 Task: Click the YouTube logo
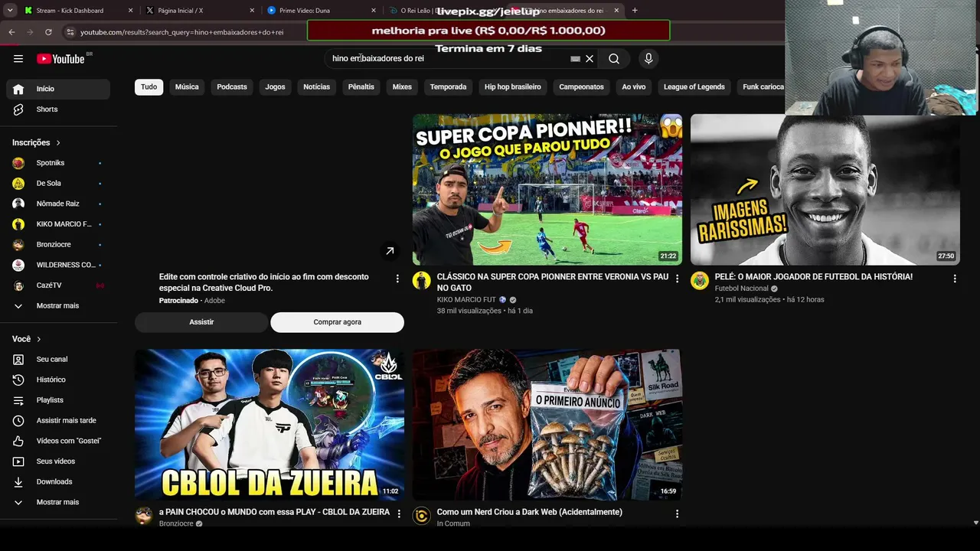[60, 59]
